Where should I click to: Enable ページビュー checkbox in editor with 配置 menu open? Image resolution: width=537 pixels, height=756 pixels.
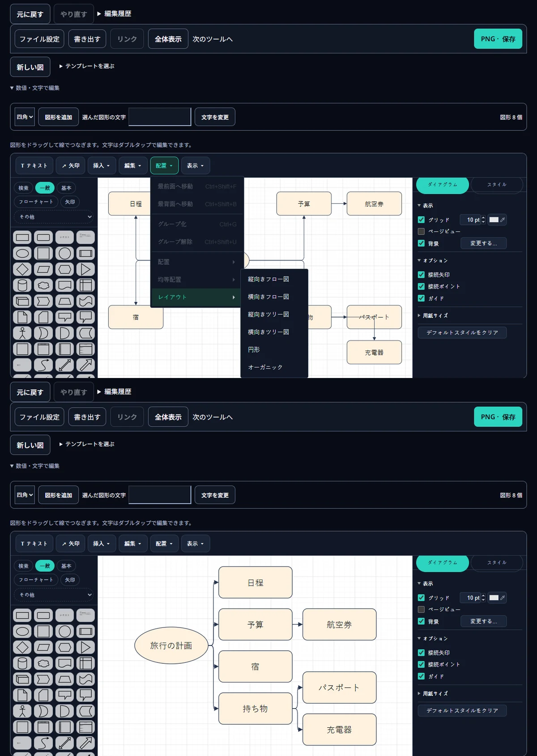(x=421, y=232)
